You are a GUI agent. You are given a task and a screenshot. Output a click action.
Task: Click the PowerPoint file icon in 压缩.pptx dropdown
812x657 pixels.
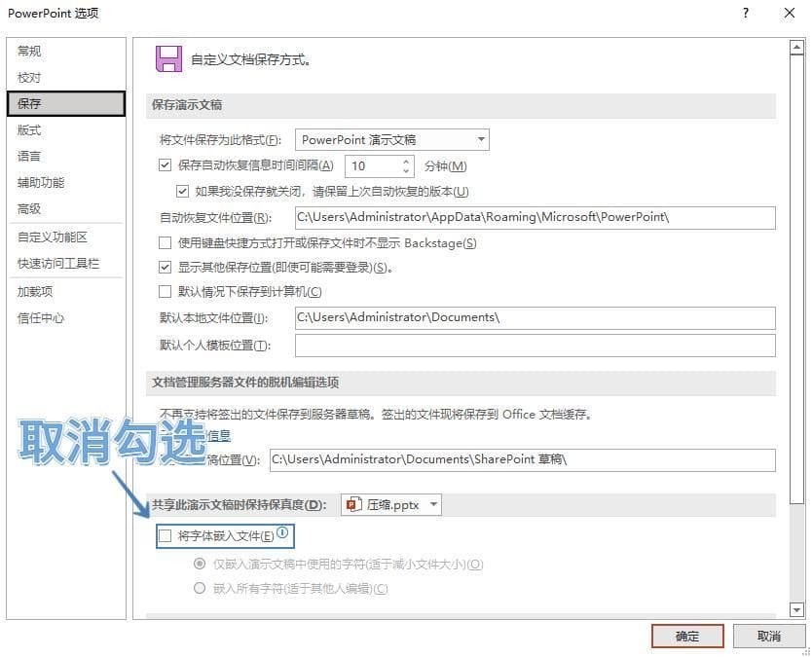pyautogui.click(x=353, y=504)
